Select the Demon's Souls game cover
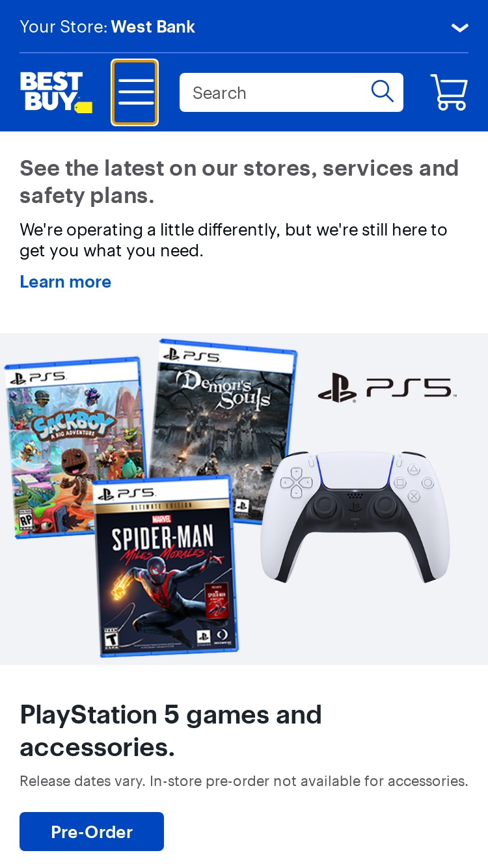The image size is (488, 868). (224, 428)
